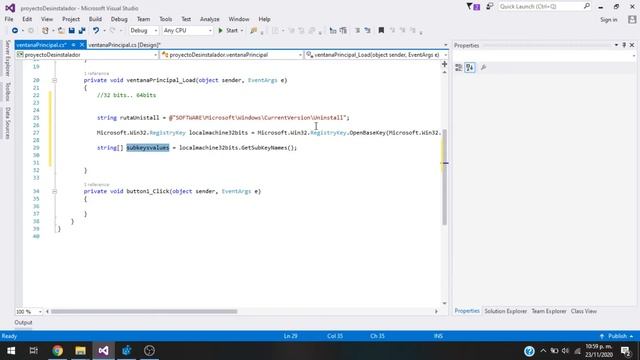Image resolution: width=640 pixels, height=360 pixels.
Task: Open the Start button dropdown arrow
Action: tap(242, 31)
